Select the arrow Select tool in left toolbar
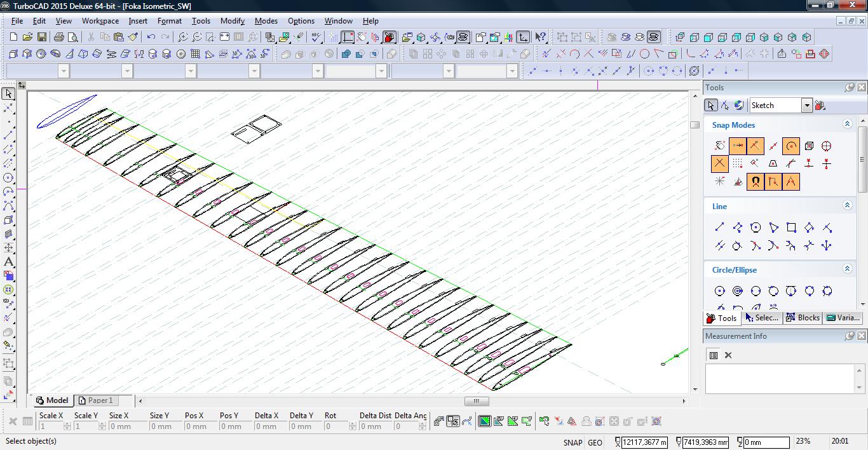 pyautogui.click(x=8, y=94)
